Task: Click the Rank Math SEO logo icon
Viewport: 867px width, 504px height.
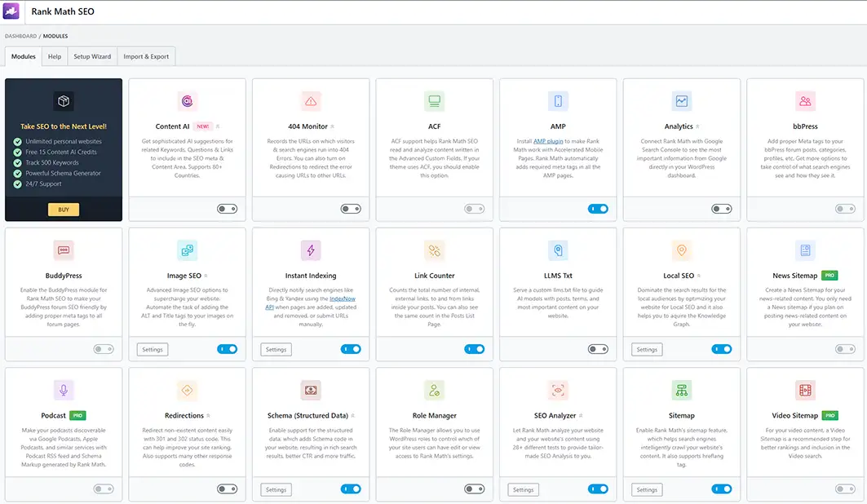Action: coord(11,11)
